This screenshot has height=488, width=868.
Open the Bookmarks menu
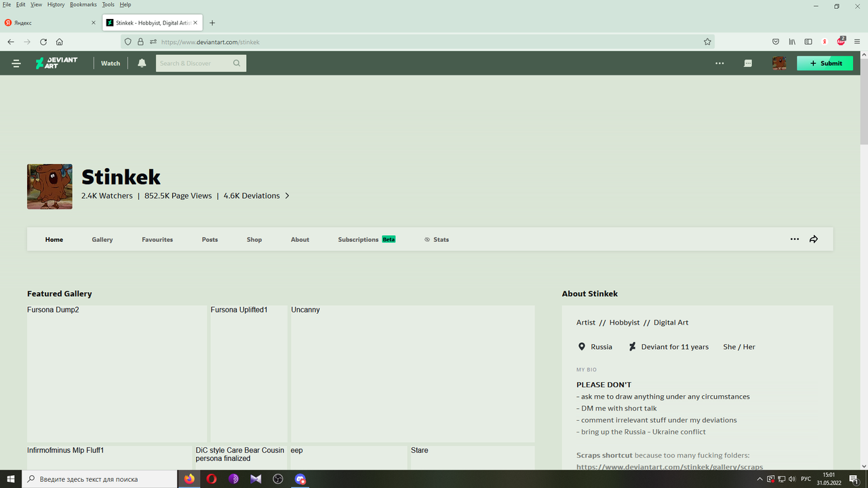[x=83, y=4]
